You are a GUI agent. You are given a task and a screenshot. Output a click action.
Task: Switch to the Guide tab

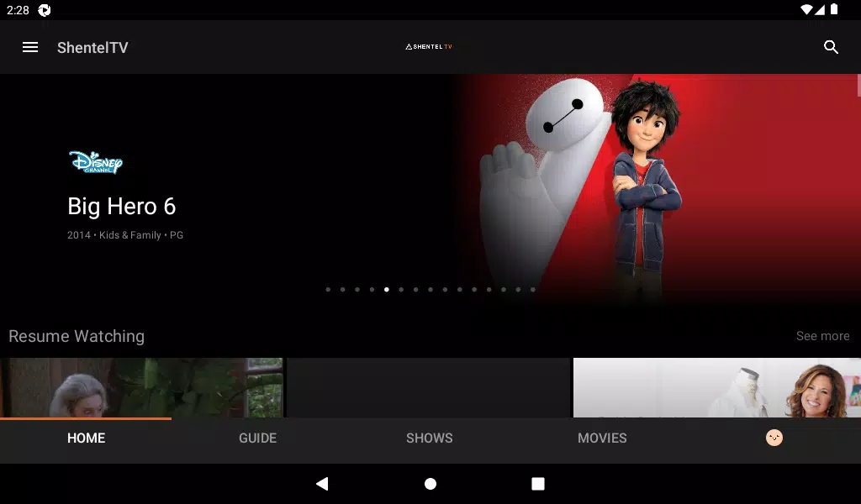[x=257, y=438]
